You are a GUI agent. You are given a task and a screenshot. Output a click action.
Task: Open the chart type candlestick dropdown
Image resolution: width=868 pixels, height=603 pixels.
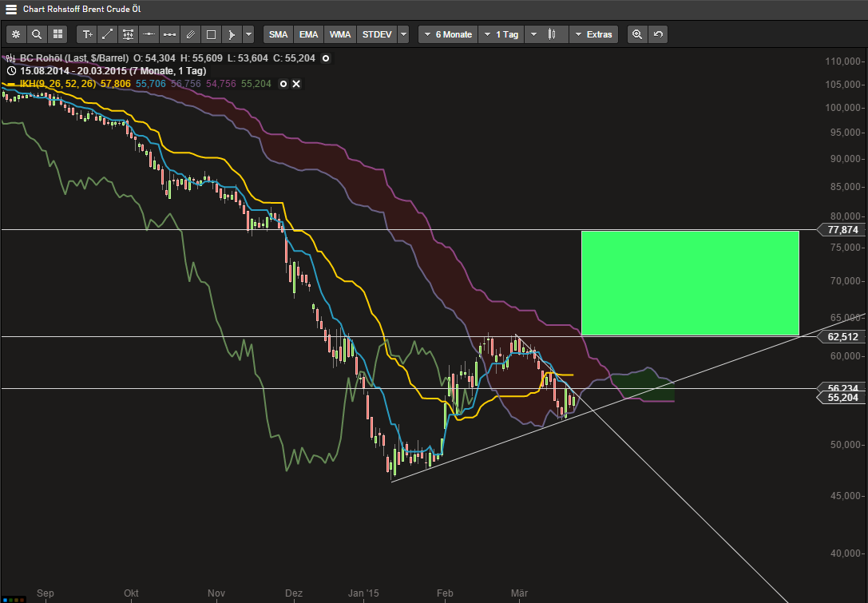[548, 34]
